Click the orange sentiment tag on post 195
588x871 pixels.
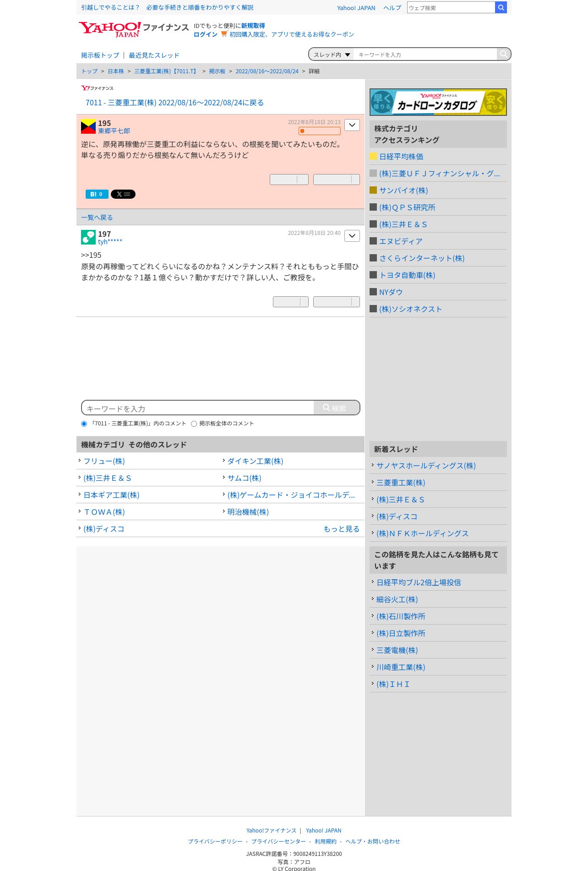(320, 131)
